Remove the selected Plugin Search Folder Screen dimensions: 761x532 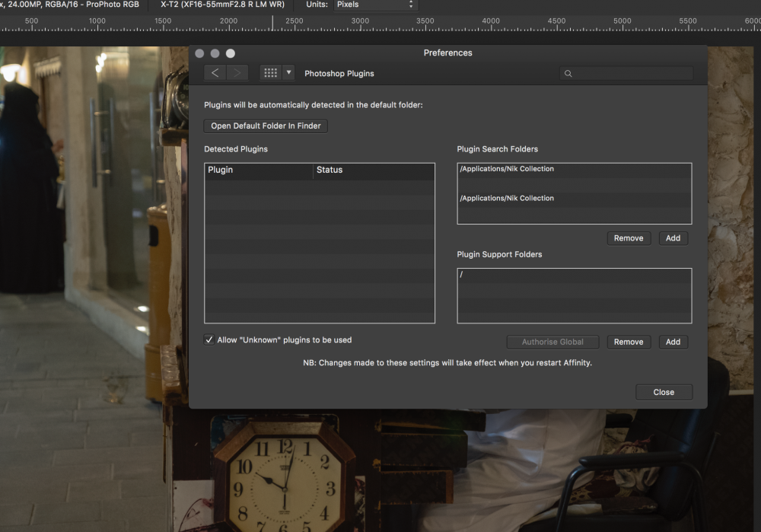[629, 238]
